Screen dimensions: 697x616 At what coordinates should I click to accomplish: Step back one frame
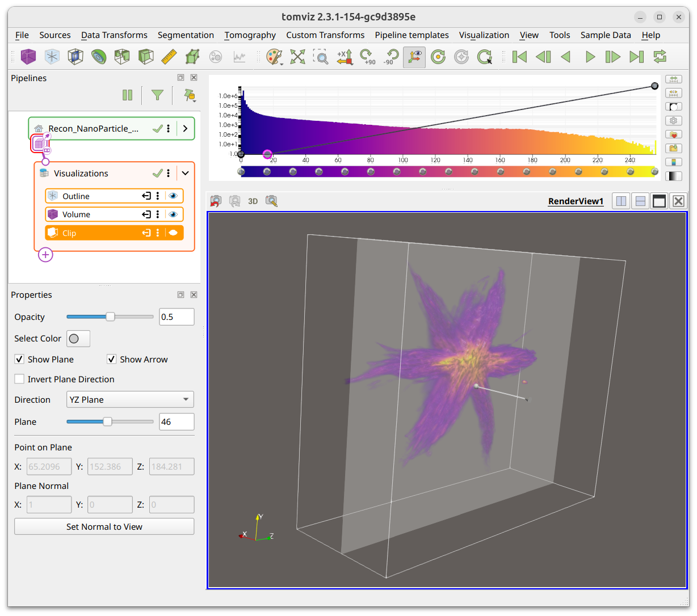tap(543, 56)
